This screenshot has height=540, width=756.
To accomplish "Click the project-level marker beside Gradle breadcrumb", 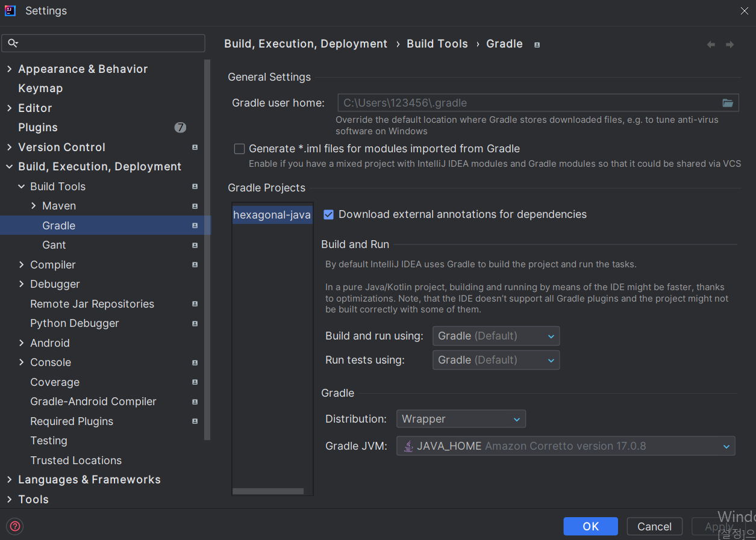I will [537, 45].
